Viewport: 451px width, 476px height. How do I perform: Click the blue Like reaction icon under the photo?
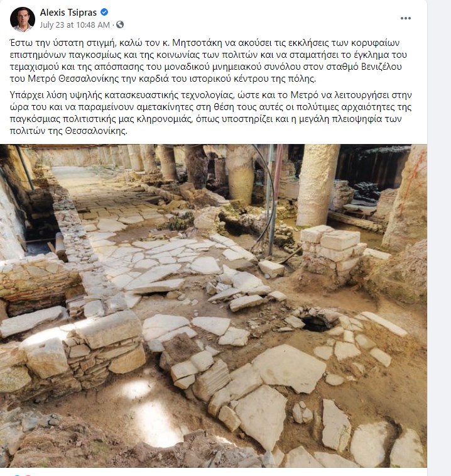click(18, 475)
